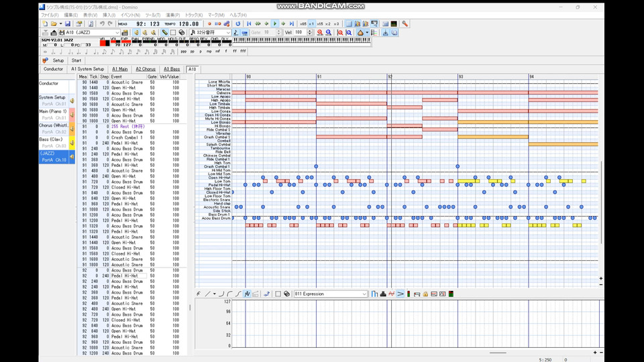Select the rectangle Selection tool in main toolbar
The width and height of the screenshot is (644, 362).
(173, 32)
